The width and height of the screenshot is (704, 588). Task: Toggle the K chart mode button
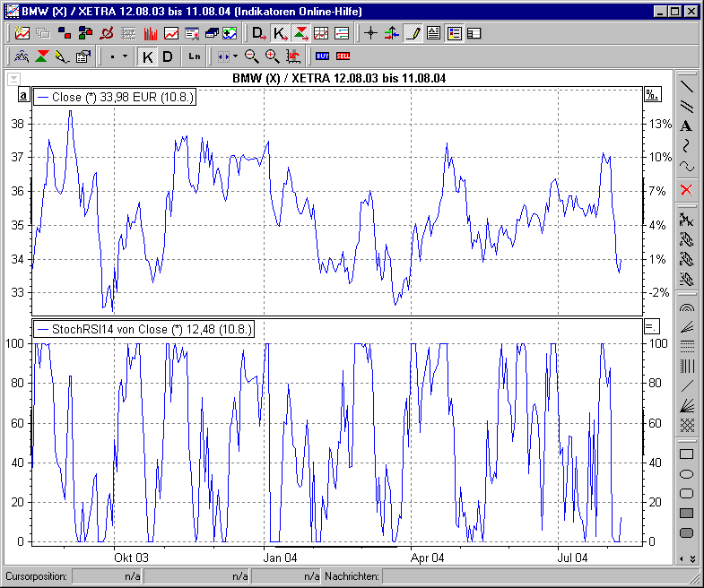coord(148,56)
